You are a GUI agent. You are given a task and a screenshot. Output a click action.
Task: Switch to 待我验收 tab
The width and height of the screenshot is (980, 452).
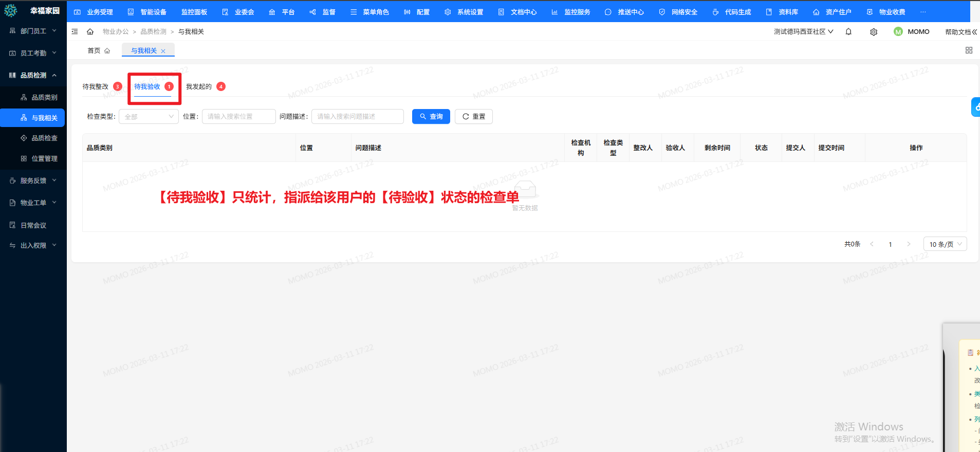click(x=147, y=86)
